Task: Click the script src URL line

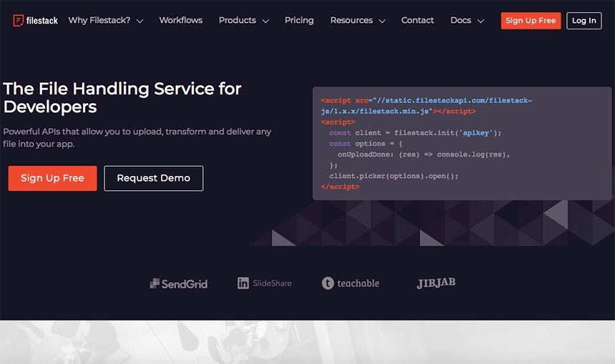Action: 426,106
